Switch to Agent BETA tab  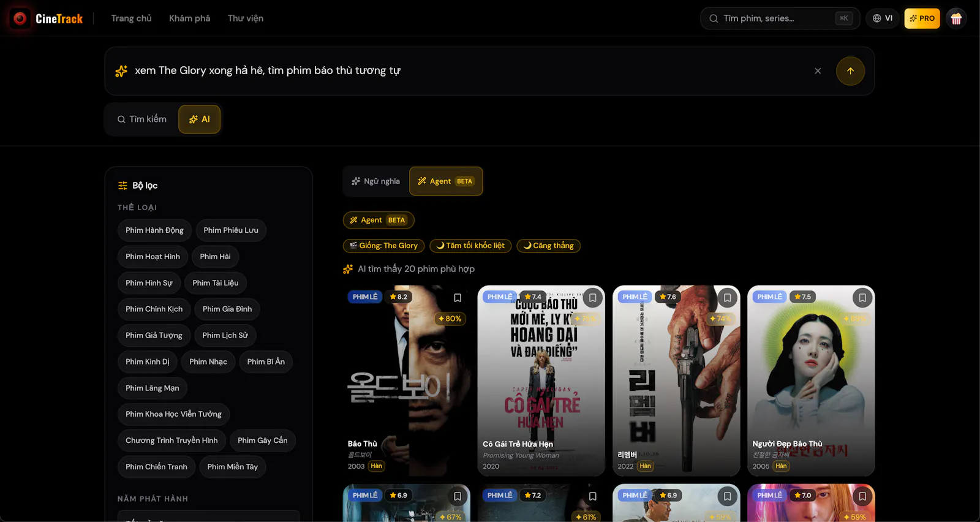tap(446, 181)
